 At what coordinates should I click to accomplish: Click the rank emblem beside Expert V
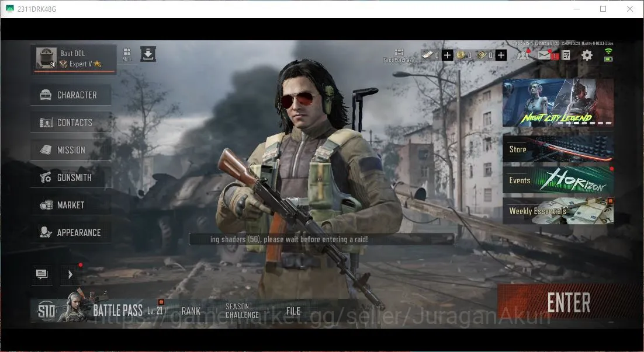(x=63, y=64)
